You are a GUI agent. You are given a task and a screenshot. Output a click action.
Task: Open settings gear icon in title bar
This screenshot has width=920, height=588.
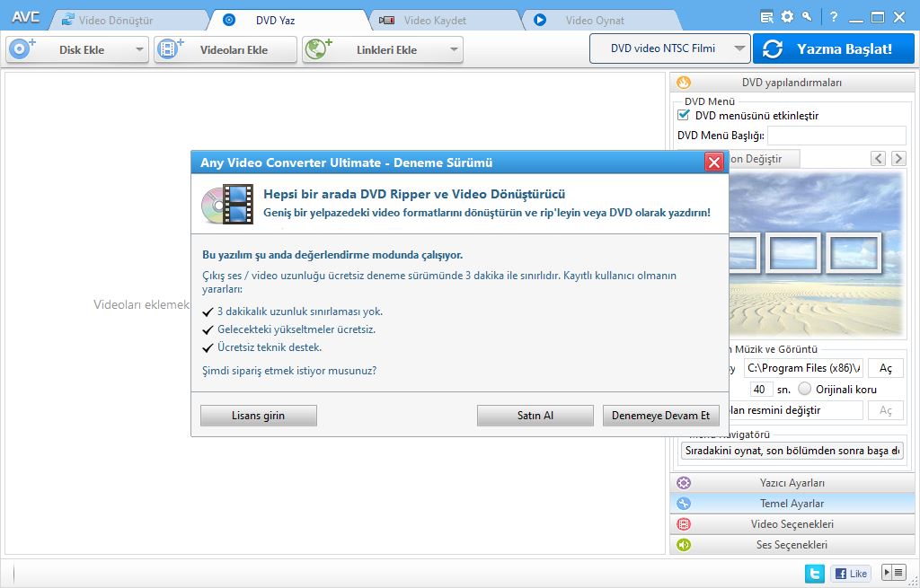pos(787,16)
